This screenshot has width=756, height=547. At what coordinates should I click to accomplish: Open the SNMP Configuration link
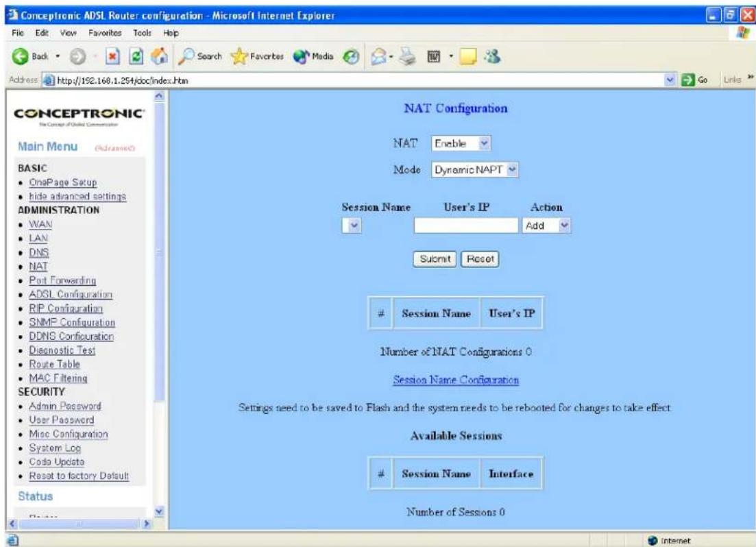(x=72, y=322)
